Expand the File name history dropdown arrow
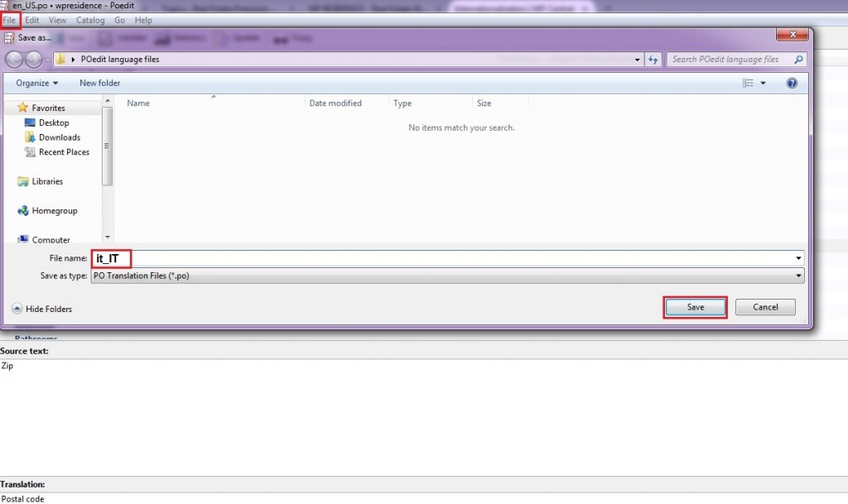 tap(799, 258)
